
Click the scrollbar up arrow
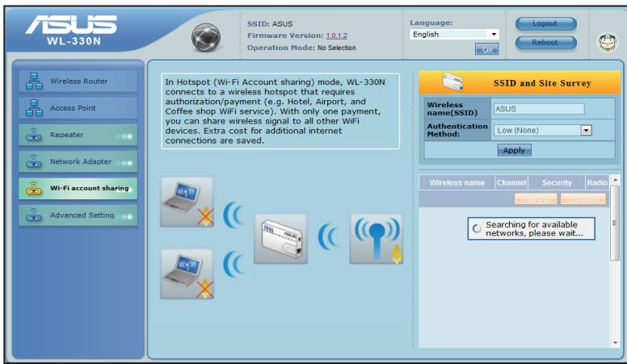615,179
